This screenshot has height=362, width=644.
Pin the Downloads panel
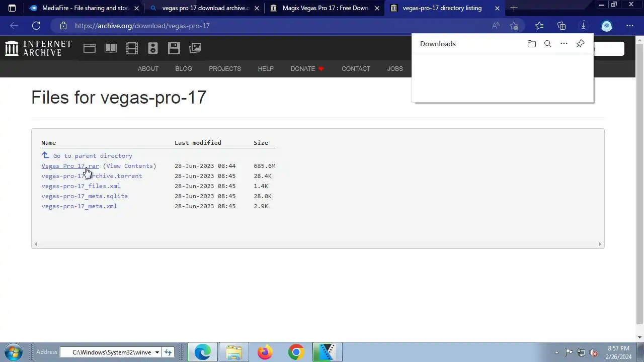580,44
